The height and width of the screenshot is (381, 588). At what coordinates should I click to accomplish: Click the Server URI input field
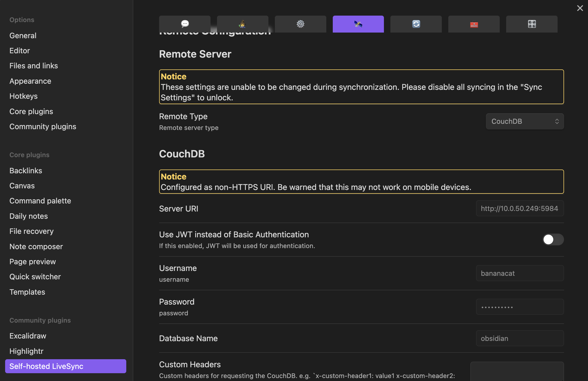point(520,209)
